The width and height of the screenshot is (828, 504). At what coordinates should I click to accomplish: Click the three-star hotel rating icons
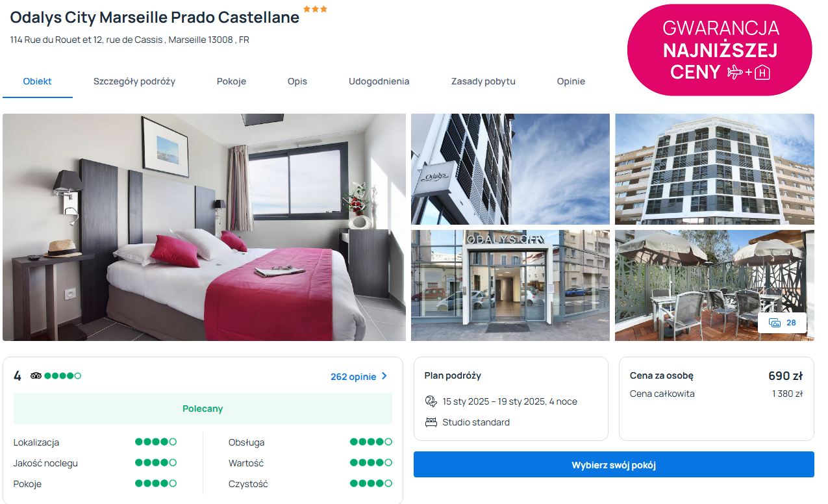(315, 9)
